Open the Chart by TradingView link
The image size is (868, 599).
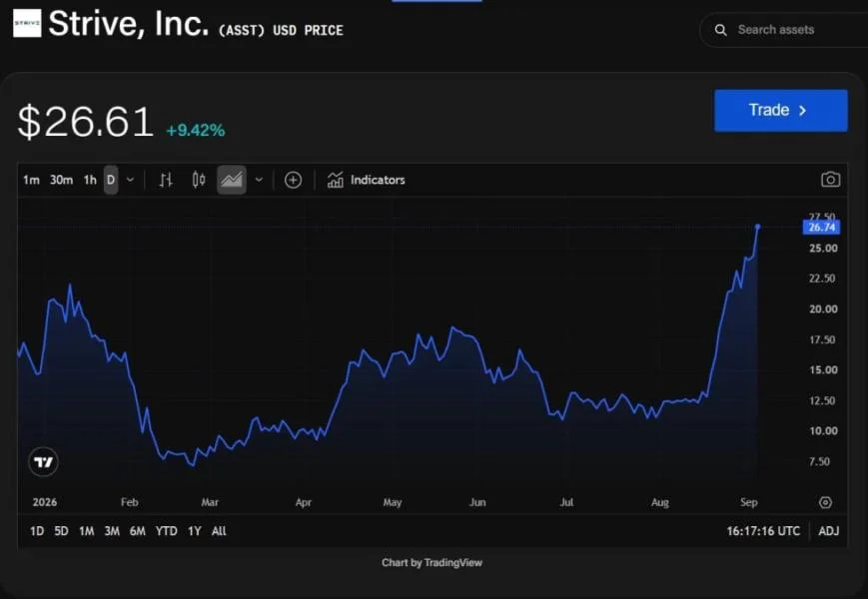coord(432,562)
